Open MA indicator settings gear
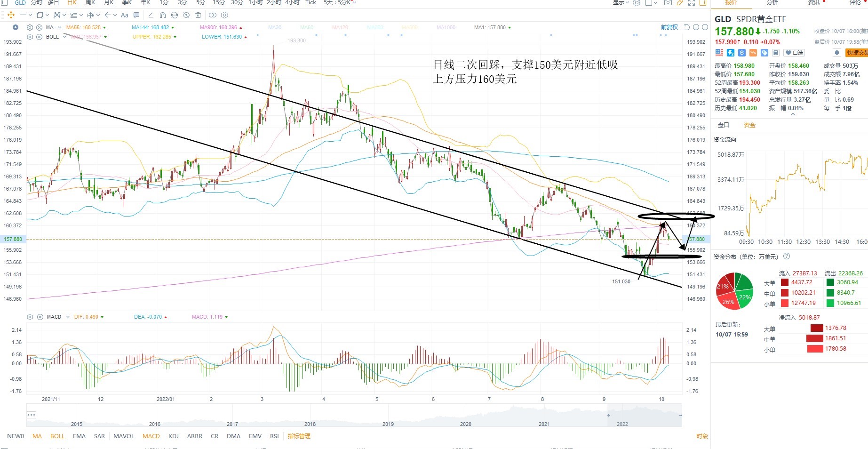The width and height of the screenshot is (868, 449). 30,27
